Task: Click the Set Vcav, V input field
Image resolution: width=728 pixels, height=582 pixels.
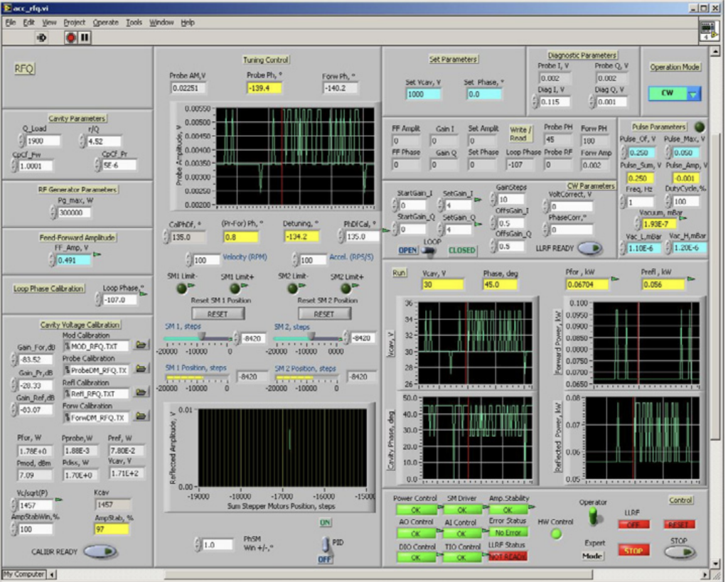Action: tap(424, 95)
